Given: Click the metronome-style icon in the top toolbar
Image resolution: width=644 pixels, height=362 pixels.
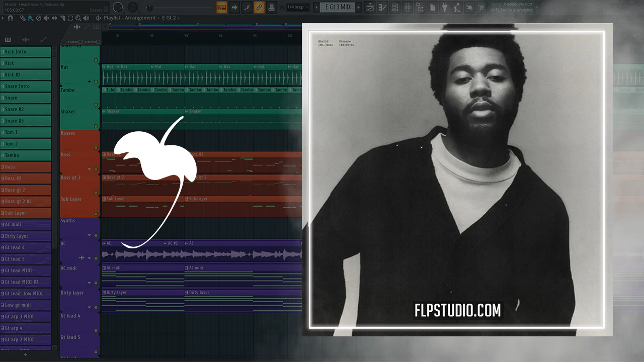Looking at the screenshot, I should click(271, 7).
